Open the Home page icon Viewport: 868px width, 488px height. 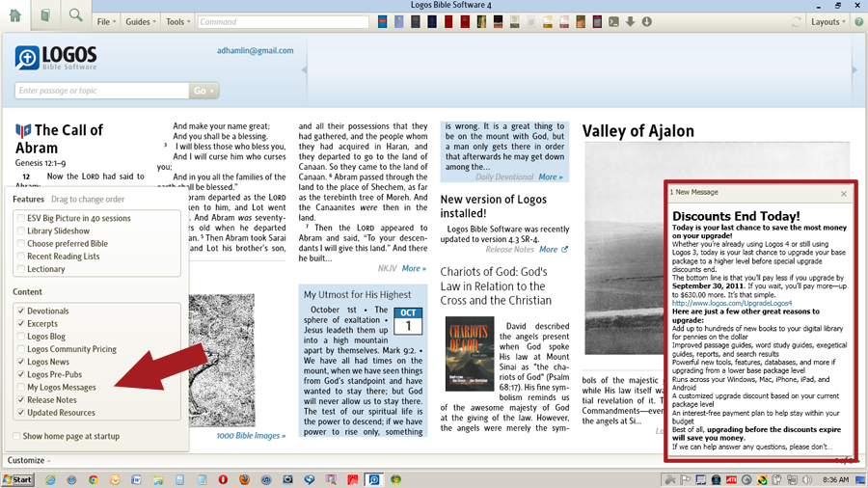point(15,14)
